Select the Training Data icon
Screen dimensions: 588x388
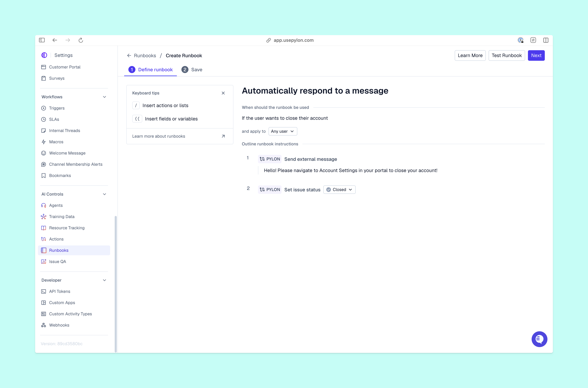pyautogui.click(x=44, y=216)
